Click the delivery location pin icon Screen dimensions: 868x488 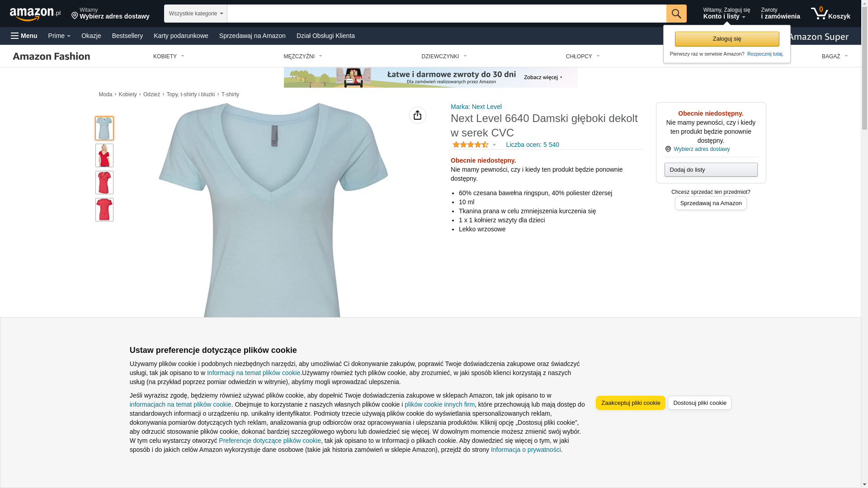(x=75, y=16)
